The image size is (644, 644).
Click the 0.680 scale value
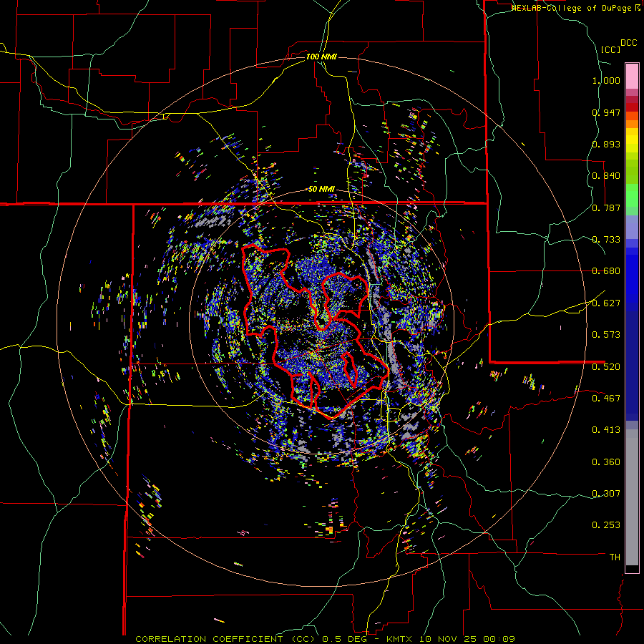606,271
